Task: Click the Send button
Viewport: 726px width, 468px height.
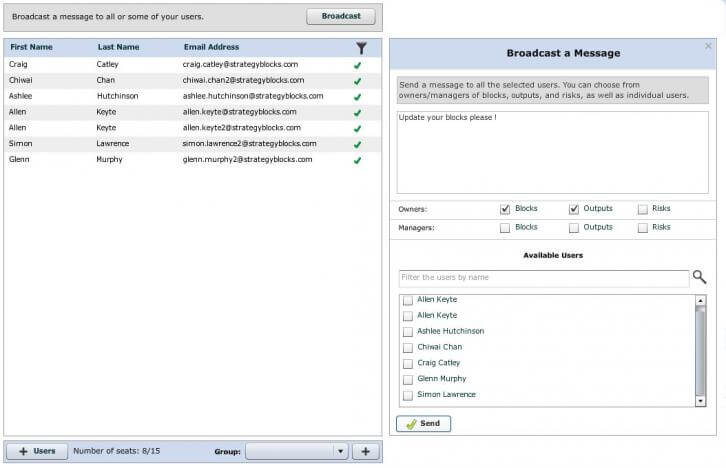Action: [x=423, y=424]
